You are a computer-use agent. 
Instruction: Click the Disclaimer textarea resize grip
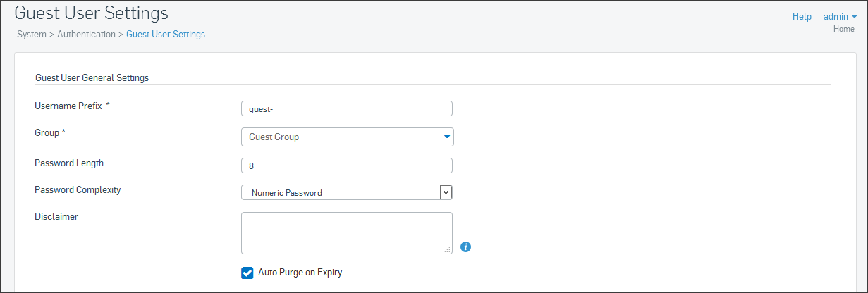click(447, 249)
